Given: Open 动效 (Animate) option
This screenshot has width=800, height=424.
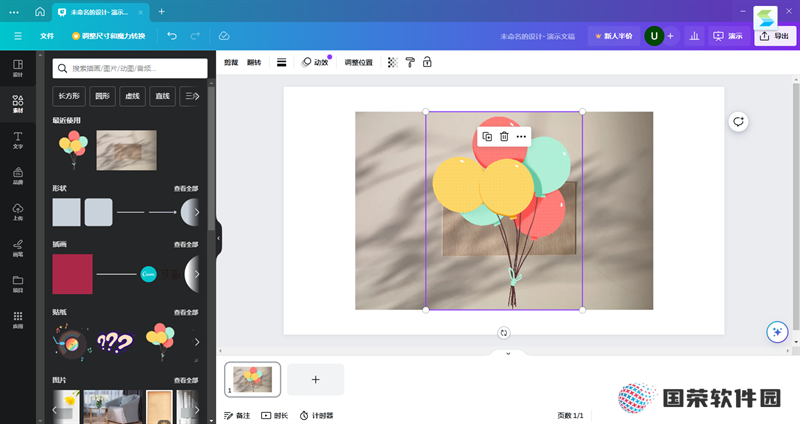Looking at the screenshot, I should (x=315, y=62).
